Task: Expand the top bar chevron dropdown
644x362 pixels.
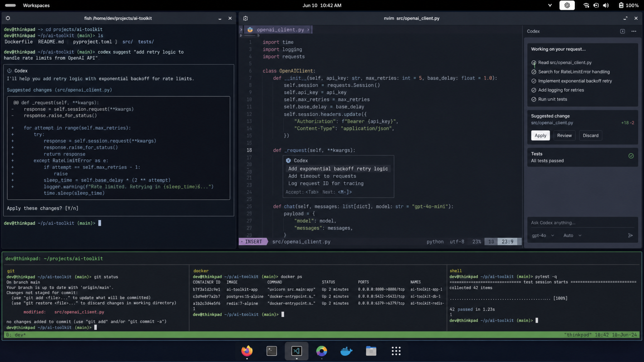Action: 550,5
